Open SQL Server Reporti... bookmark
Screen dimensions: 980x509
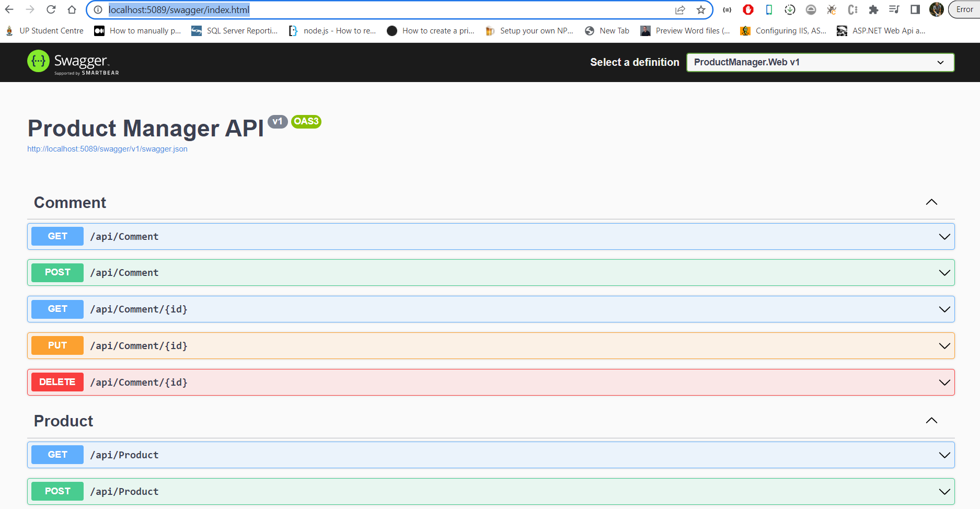[x=235, y=31]
